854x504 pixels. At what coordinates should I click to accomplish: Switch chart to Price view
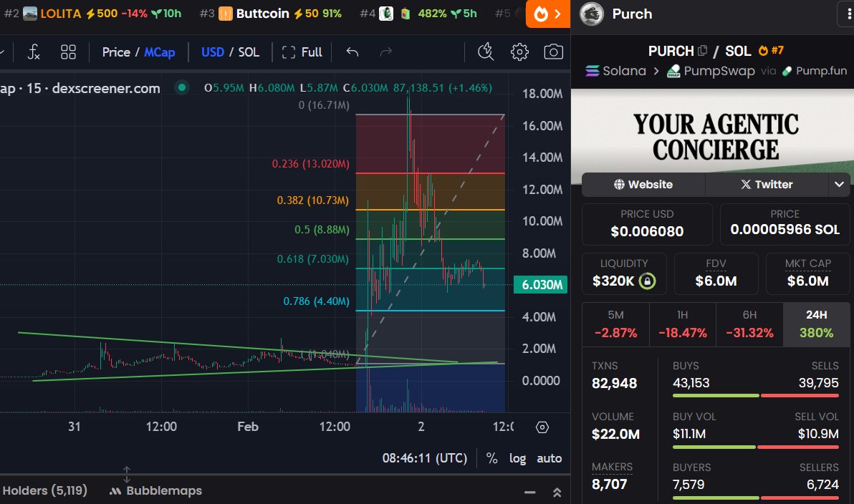(x=116, y=52)
